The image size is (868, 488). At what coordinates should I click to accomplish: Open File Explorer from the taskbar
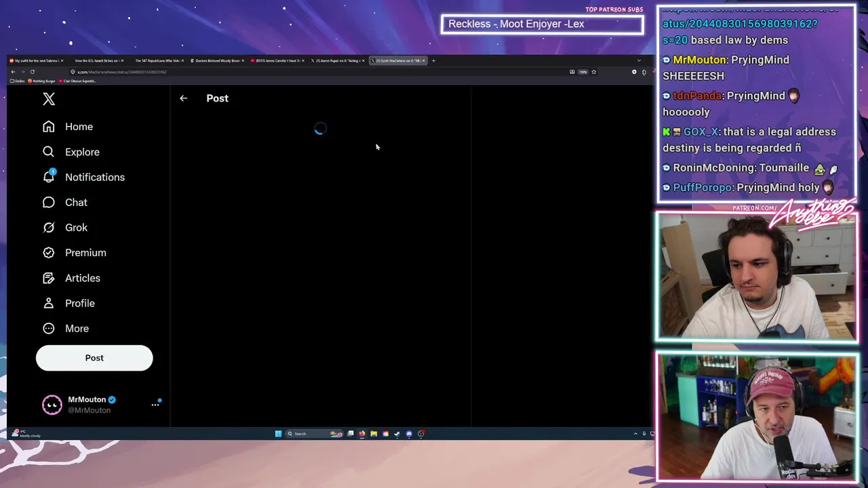(374, 434)
